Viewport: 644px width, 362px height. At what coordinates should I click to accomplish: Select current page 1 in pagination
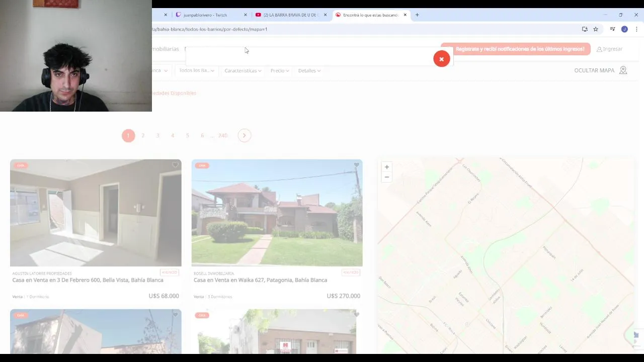pos(128,135)
